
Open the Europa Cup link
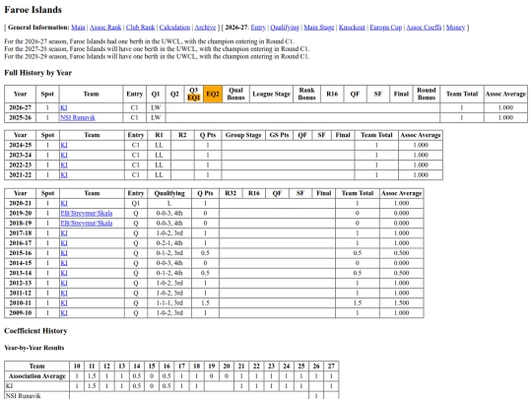coord(386,28)
